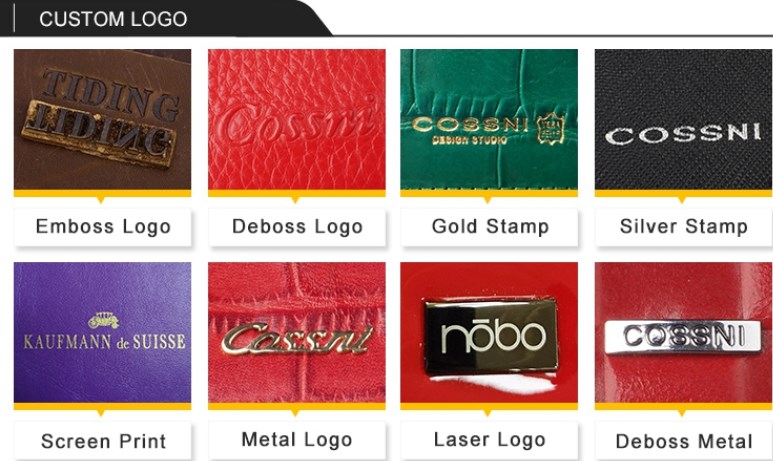Select the silver Cossni deboss metal photo
Image resolution: width=773 pixels, height=461 pixels.
(x=684, y=332)
